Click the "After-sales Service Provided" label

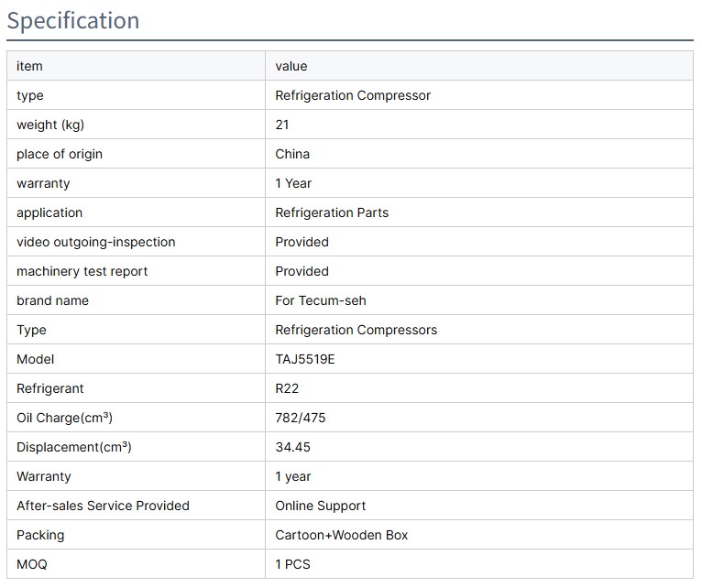coord(103,506)
